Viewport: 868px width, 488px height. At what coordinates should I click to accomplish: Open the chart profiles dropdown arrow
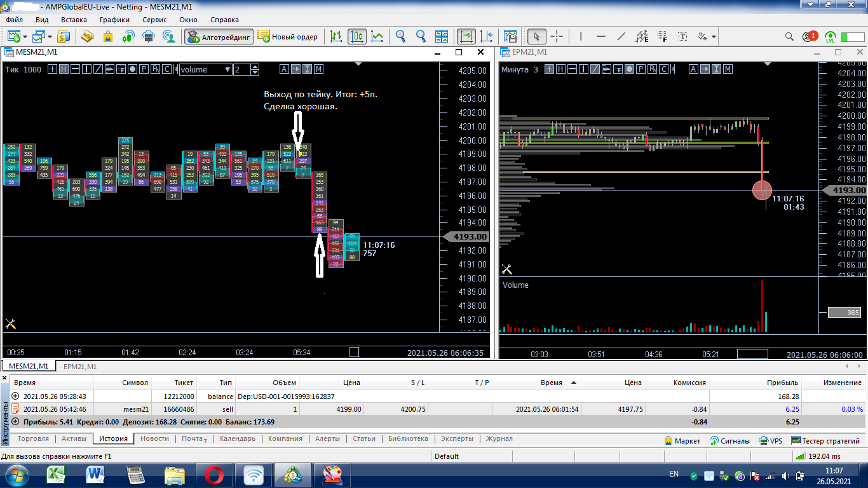click(49, 36)
